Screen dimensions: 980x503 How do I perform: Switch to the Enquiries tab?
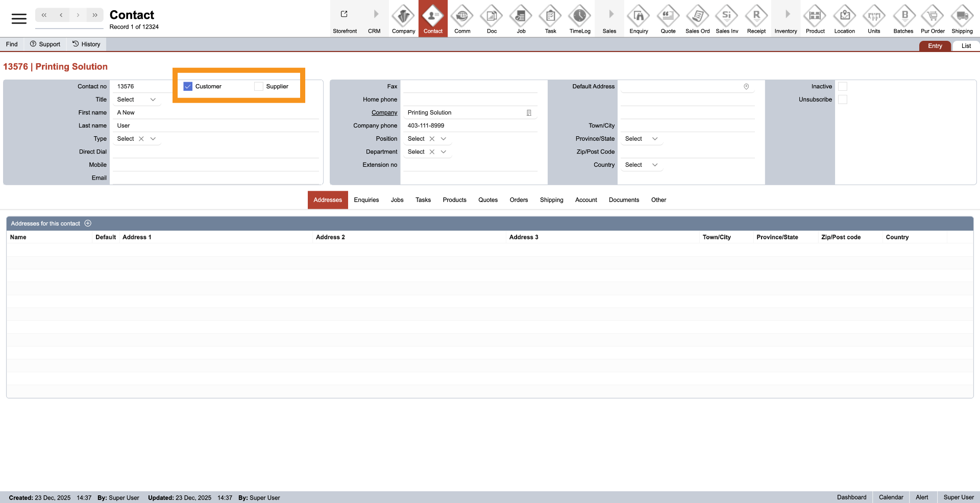tap(366, 200)
